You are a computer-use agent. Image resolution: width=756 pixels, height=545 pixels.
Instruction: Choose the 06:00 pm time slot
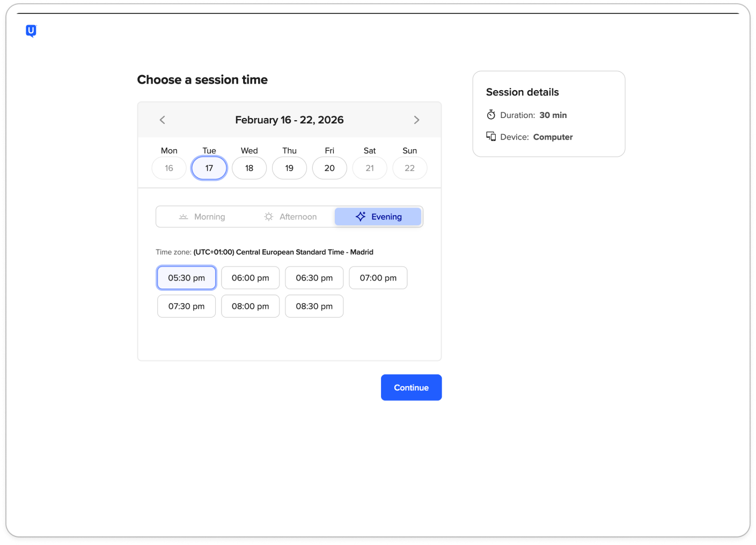251,278
